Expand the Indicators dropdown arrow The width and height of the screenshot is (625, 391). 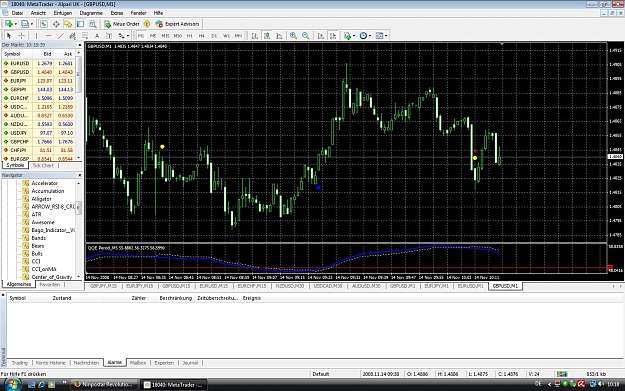(354, 36)
